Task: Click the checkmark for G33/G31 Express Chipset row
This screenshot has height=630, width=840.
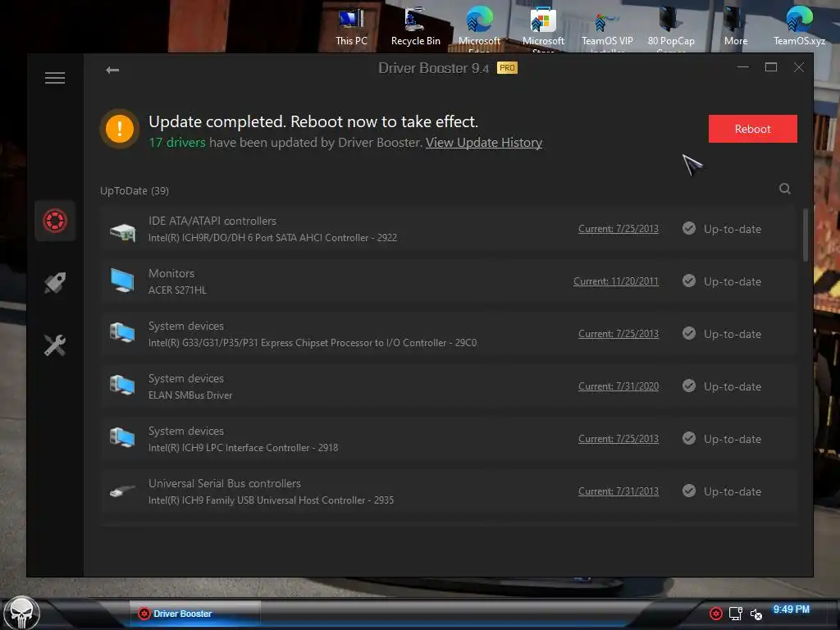Action: click(x=689, y=334)
